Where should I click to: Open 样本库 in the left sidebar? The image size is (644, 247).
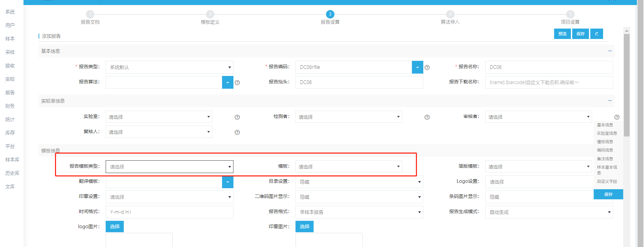point(12,160)
